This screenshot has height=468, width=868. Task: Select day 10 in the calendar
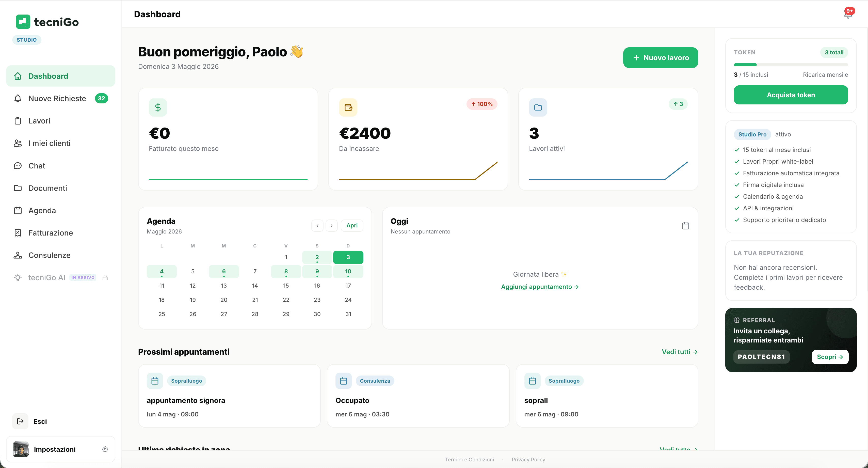click(x=348, y=271)
